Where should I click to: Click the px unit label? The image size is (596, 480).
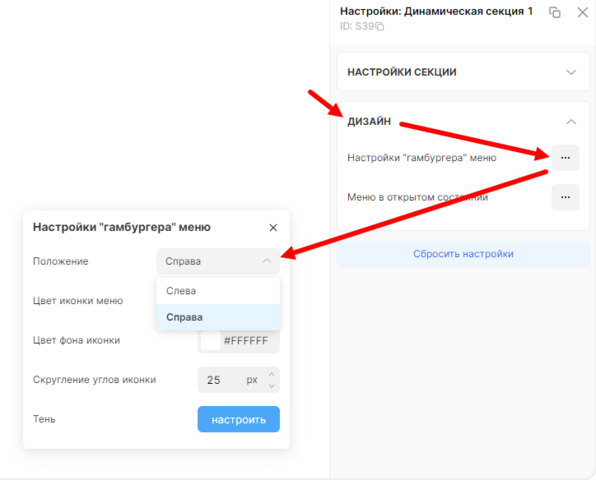252,380
